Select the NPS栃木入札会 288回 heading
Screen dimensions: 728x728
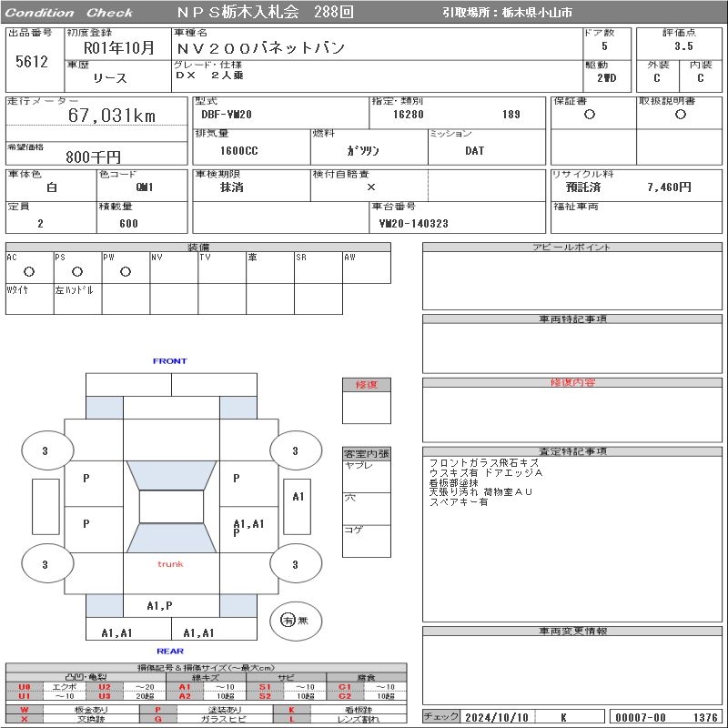point(265,12)
